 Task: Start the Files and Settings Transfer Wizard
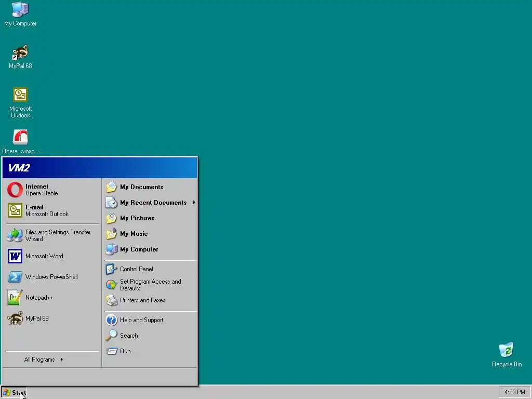[x=52, y=235]
